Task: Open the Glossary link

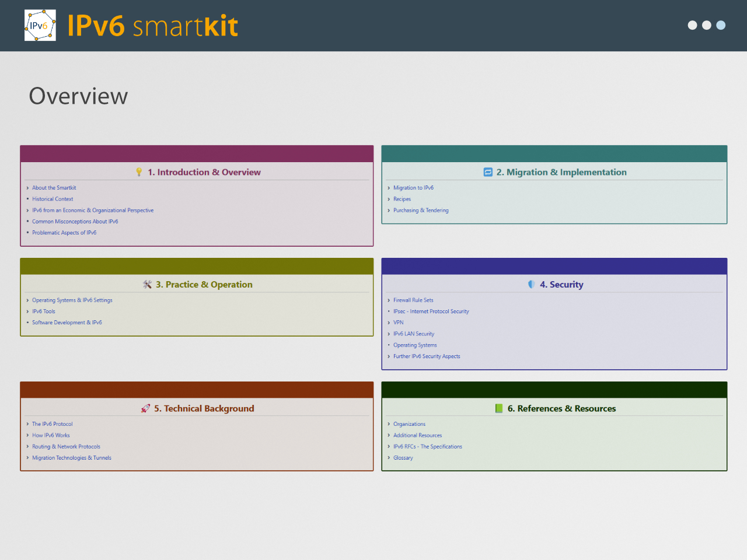Action: tap(403, 458)
